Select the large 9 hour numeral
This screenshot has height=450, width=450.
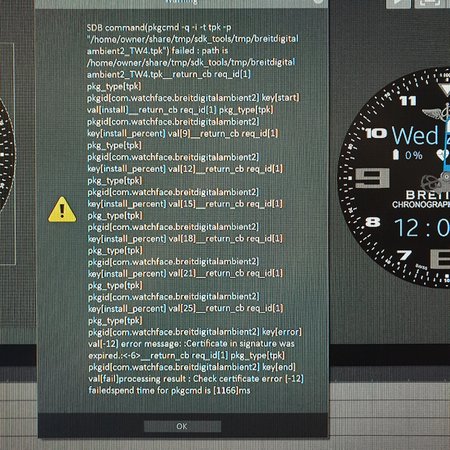372,178
